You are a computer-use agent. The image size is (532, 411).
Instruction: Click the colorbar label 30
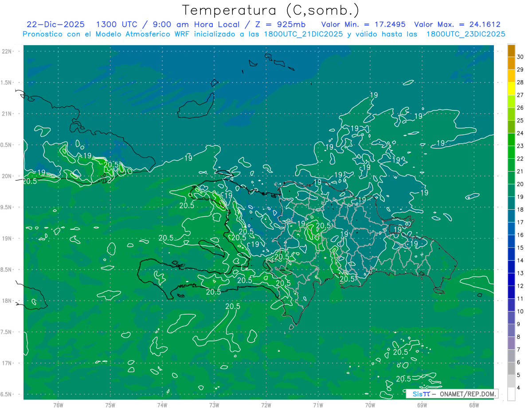(520, 57)
